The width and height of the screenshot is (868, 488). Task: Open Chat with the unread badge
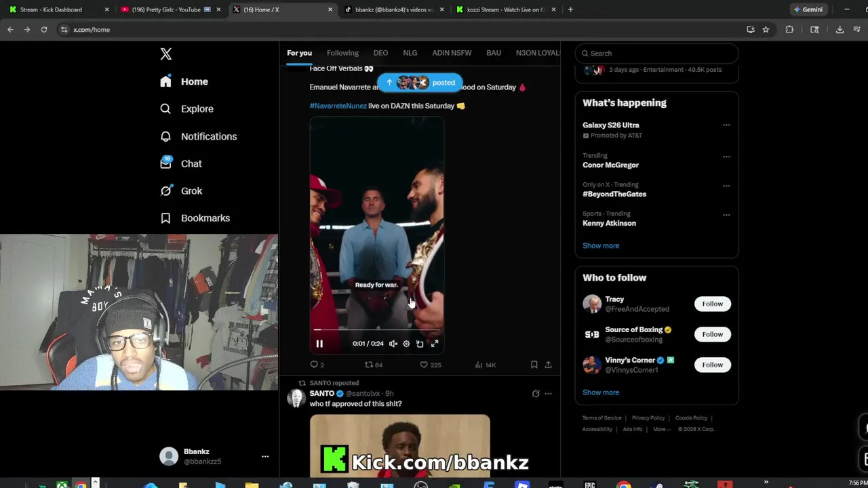[x=180, y=163]
